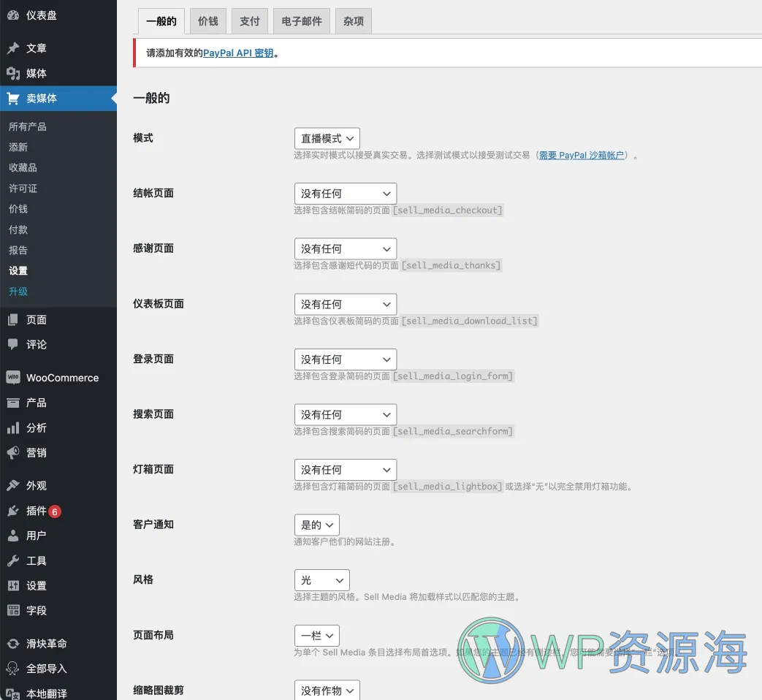Click the 外观 paintbrush icon
Screen dimensions: 762x700
[13, 485]
